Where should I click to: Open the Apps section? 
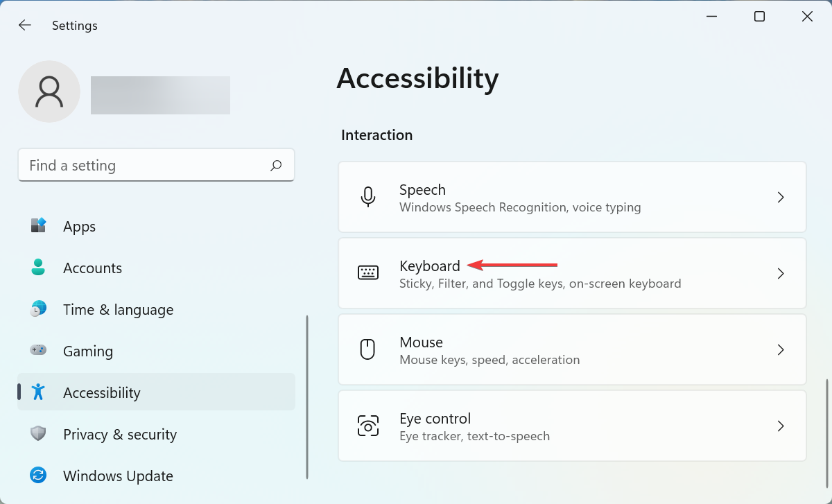(x=156, y=226)
